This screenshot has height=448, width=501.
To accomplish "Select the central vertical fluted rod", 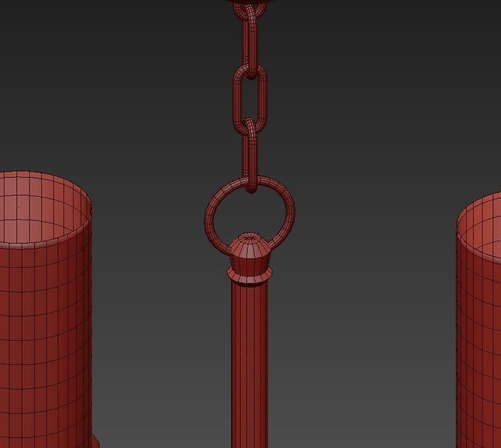I will pos(250,364).
